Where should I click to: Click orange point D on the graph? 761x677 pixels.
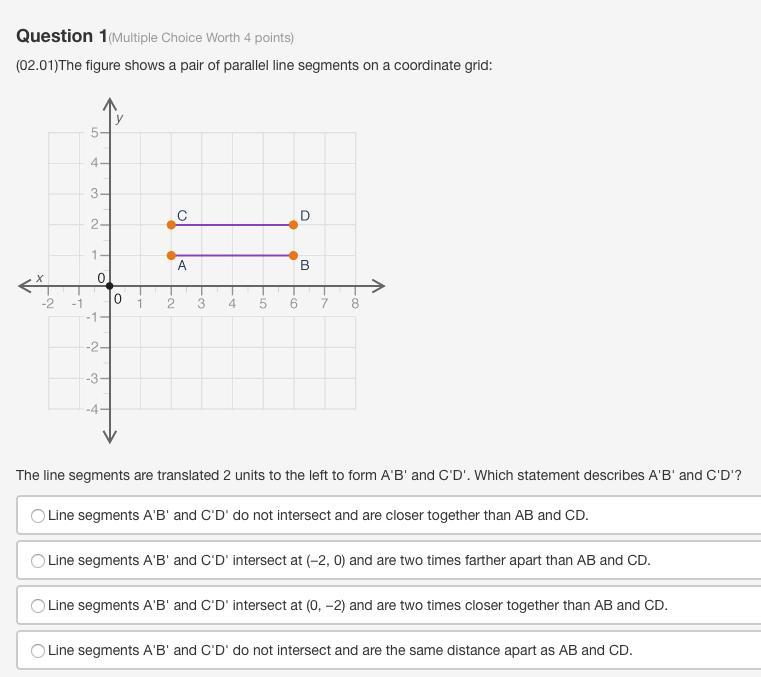(x=293, y=225)
